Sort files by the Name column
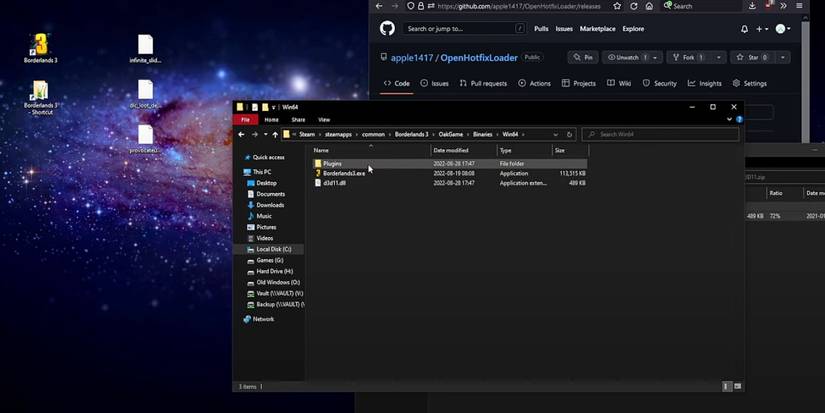Viewport: 825px width, 413px height. 371,150
